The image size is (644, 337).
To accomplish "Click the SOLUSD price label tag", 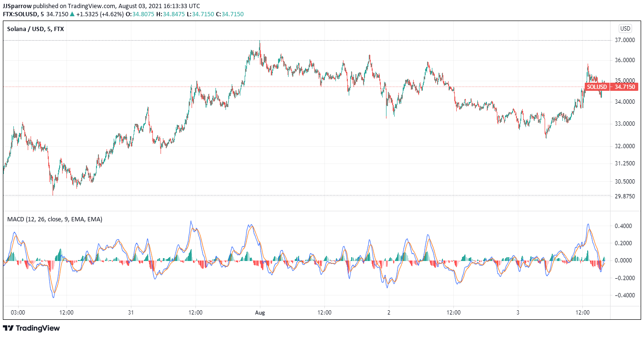I will [597, 87].
